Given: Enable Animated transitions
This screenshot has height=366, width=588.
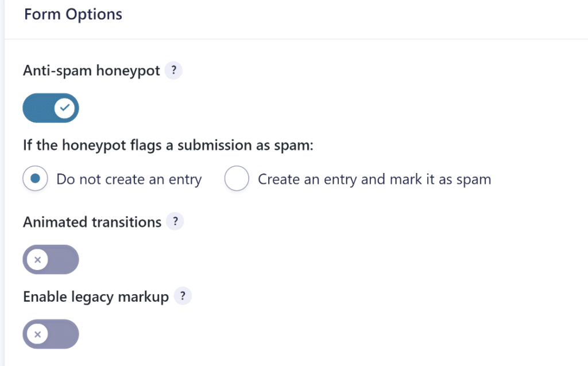Looking at the screenshot, I should pos(51,259).
